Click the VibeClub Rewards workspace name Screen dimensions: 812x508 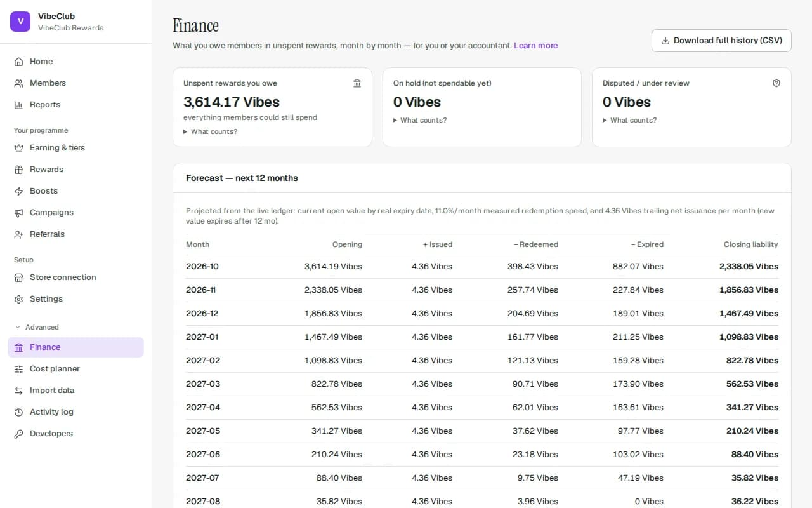point(70,28)
